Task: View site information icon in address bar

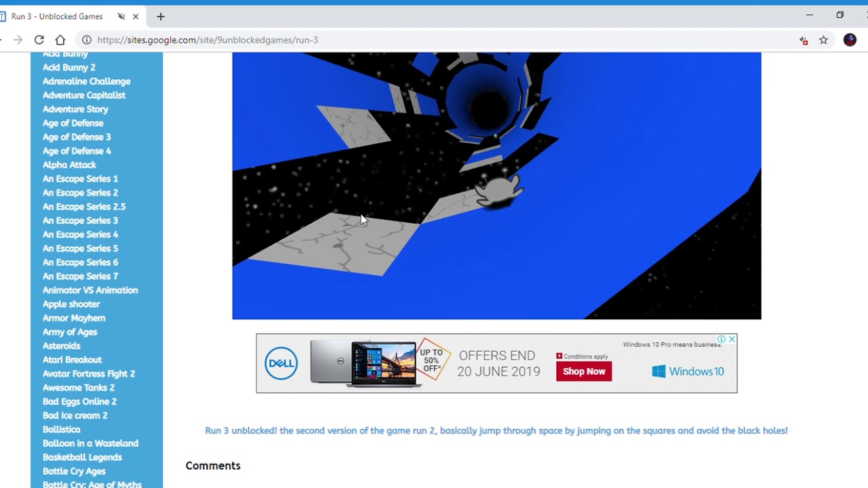Action: tap(86, 40)
